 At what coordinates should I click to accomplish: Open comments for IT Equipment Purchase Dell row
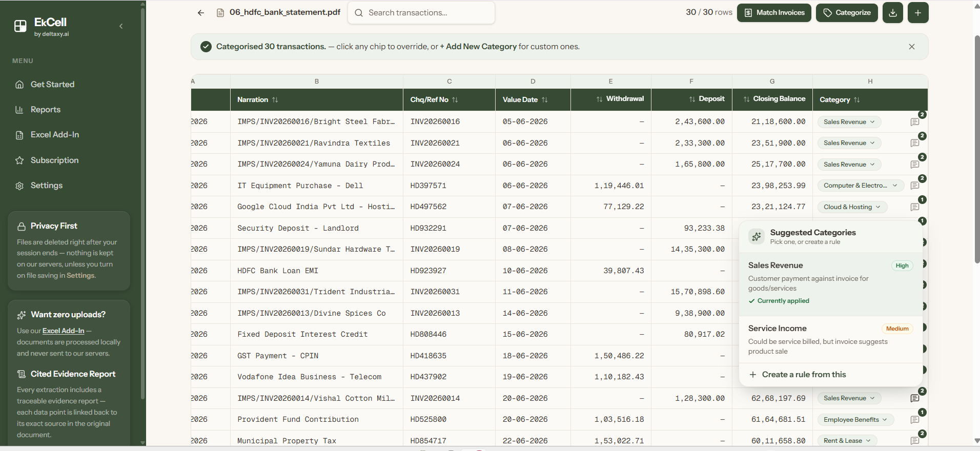915,186
